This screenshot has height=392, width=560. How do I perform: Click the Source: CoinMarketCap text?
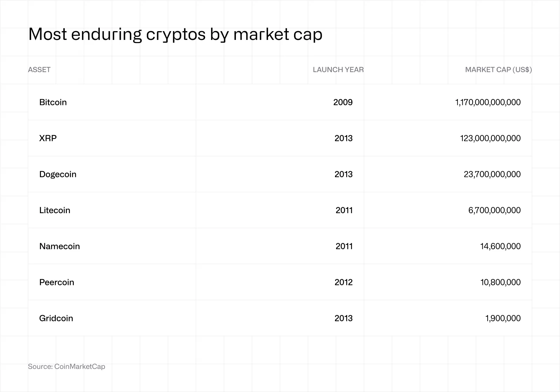point(66,366)
